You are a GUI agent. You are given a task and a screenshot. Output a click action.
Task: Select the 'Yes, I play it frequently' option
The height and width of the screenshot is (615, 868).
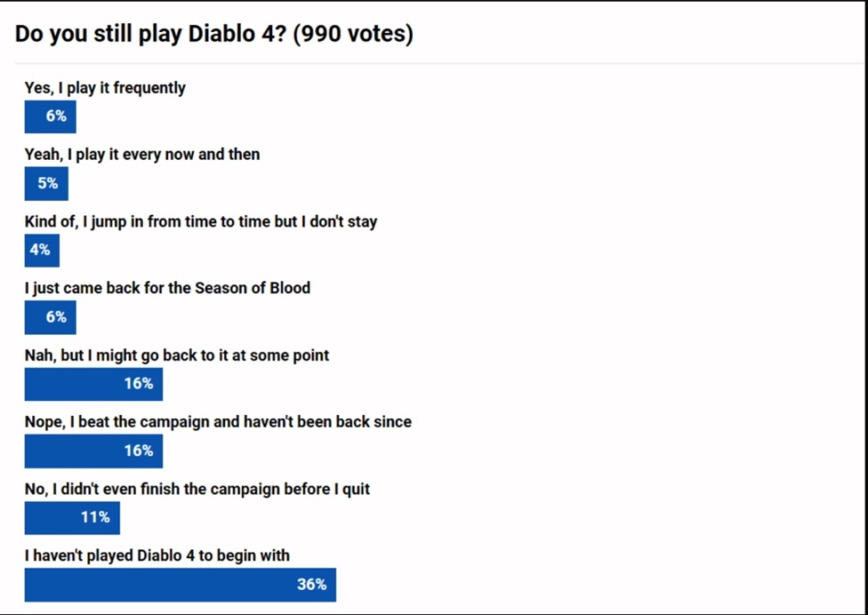click(x=105, y=87)
